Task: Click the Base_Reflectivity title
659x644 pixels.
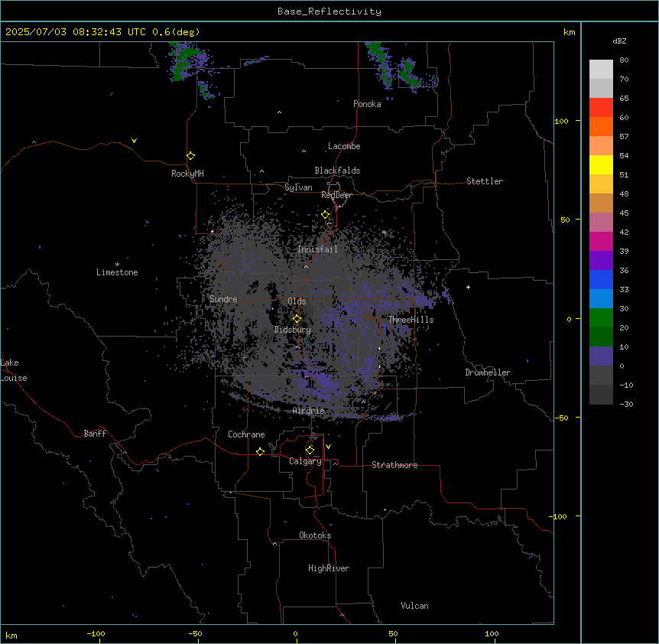Action: click(329, 11)
